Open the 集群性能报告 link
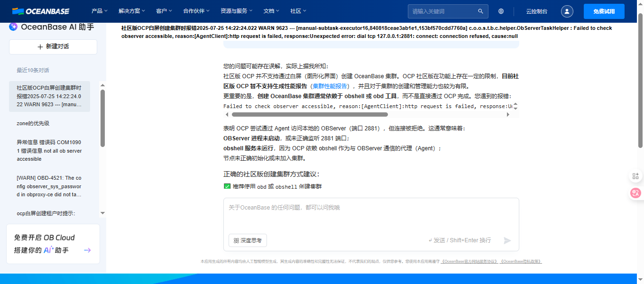Screen dimensions: 644x284 331,86
